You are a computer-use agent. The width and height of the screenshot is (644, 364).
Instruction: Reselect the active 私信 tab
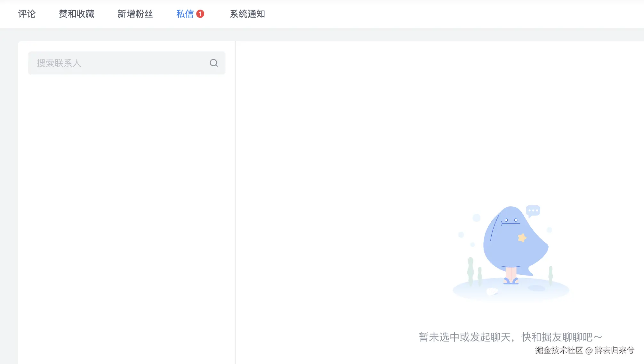(x=185, y=14)
